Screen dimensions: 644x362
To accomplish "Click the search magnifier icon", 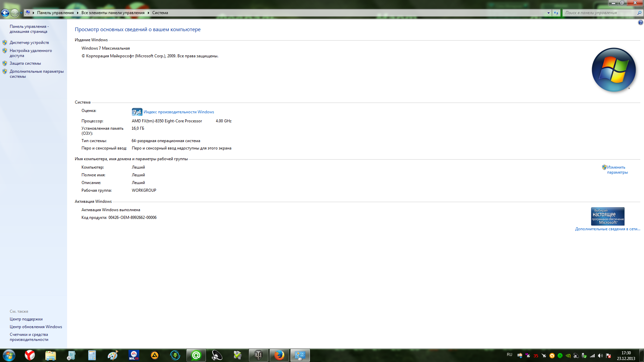I will tap(639, 13).
